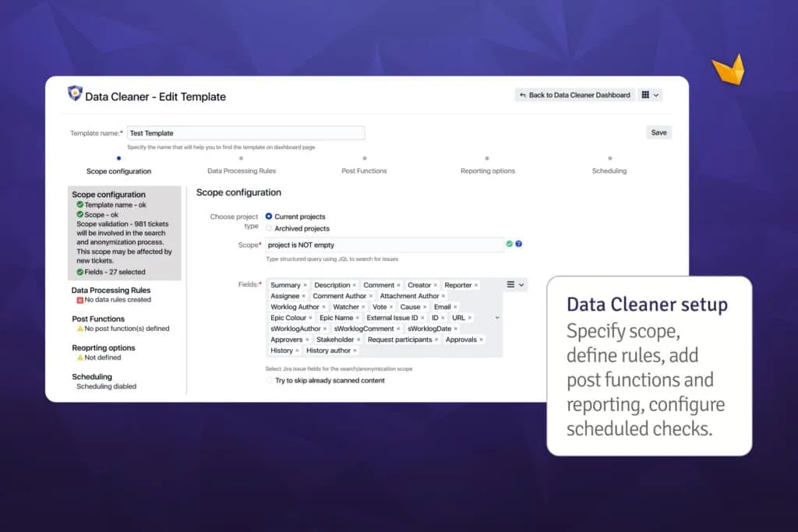
Task: Remove the History author field tag
Action: pyautogui.click(x=355, y=351)
